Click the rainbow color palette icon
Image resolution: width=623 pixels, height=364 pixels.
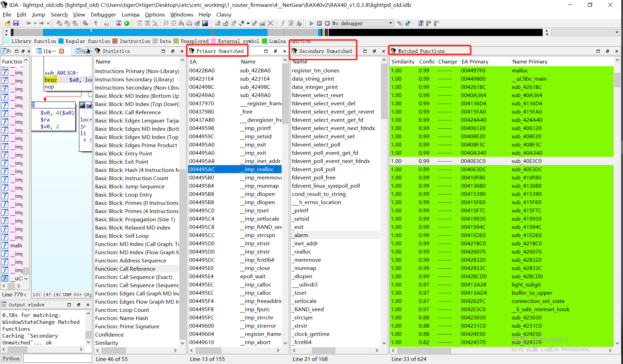pos(205,23)
